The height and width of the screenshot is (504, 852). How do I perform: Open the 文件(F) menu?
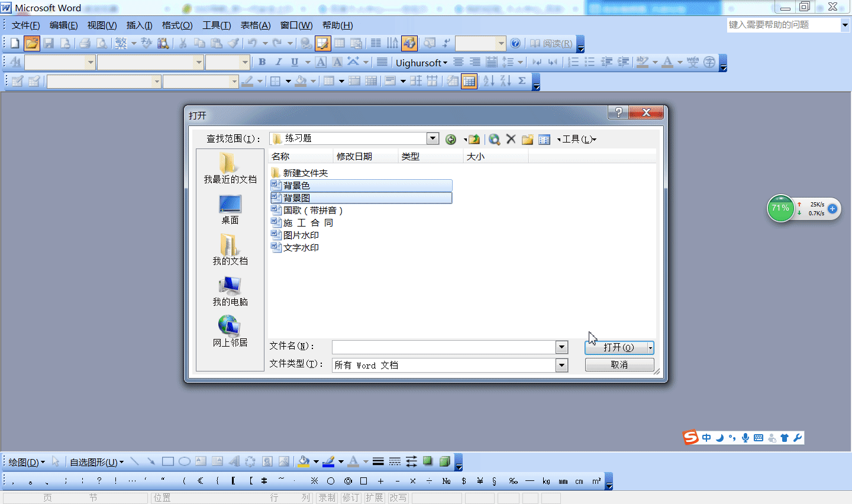[26, 25]
